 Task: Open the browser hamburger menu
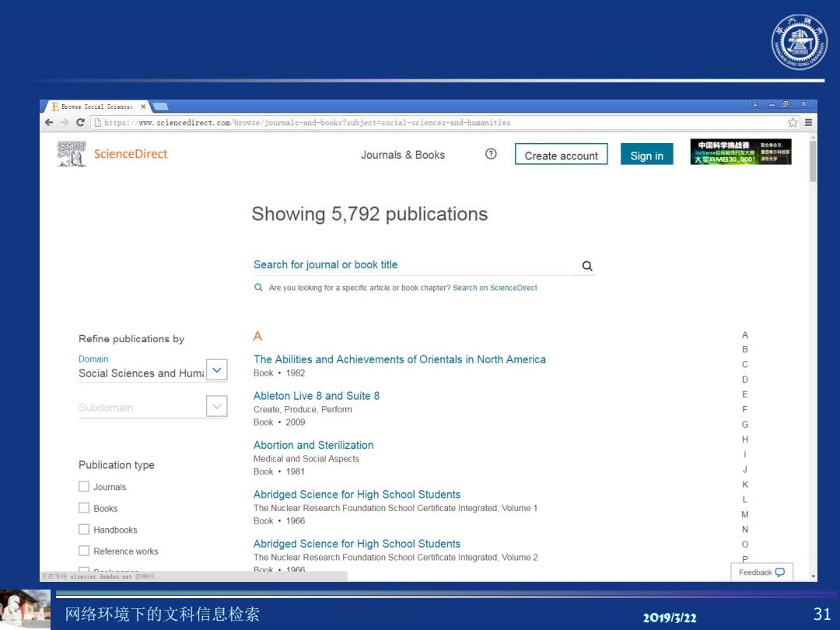click(x=808, y=123)
